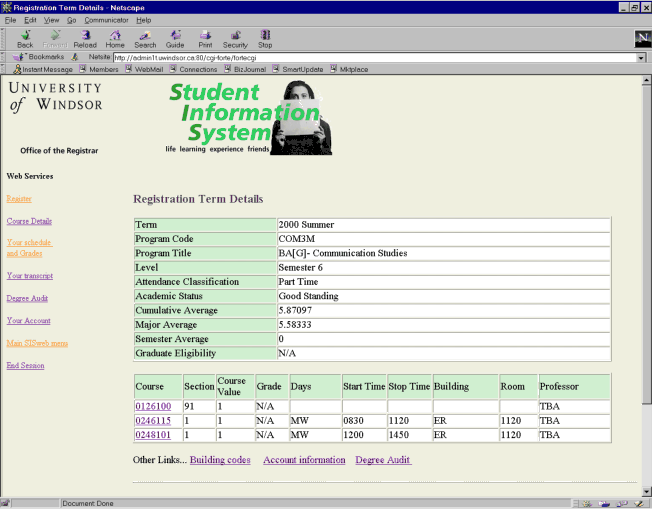Click the Guide toolbar icon

point(175,38)
